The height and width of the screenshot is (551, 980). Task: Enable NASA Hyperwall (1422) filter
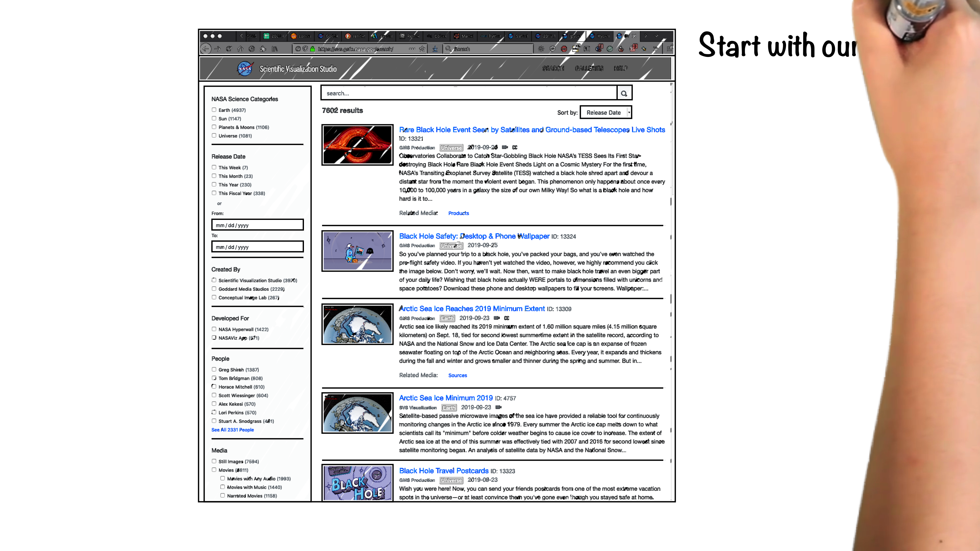(x=214, y=329)
